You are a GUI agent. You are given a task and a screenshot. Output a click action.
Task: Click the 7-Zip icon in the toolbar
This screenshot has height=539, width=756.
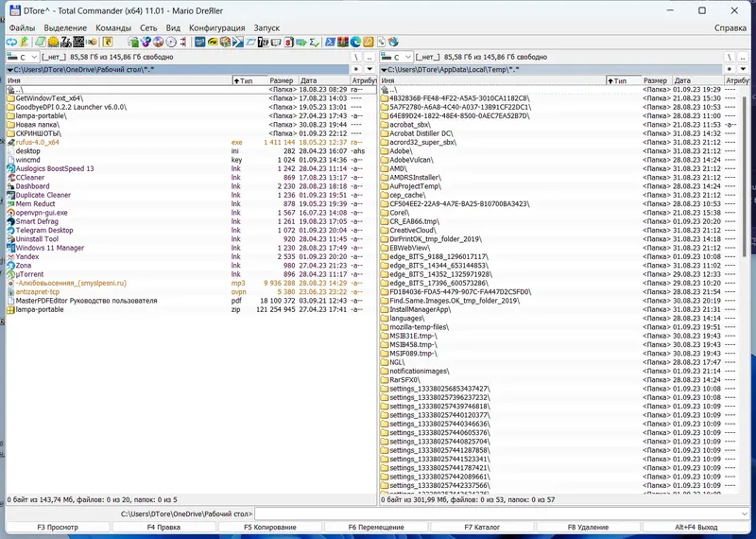tap(262, 42)
